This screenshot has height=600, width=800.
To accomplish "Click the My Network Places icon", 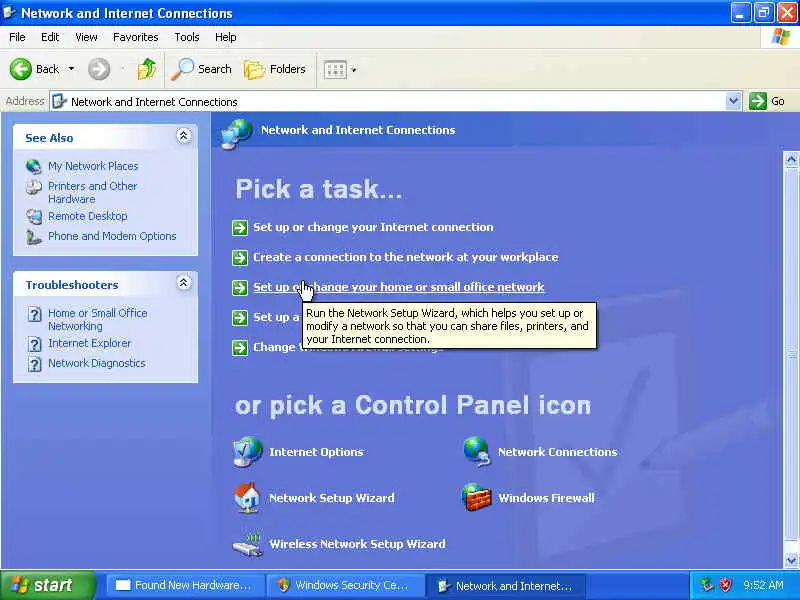I will click(x=34, y=166).
